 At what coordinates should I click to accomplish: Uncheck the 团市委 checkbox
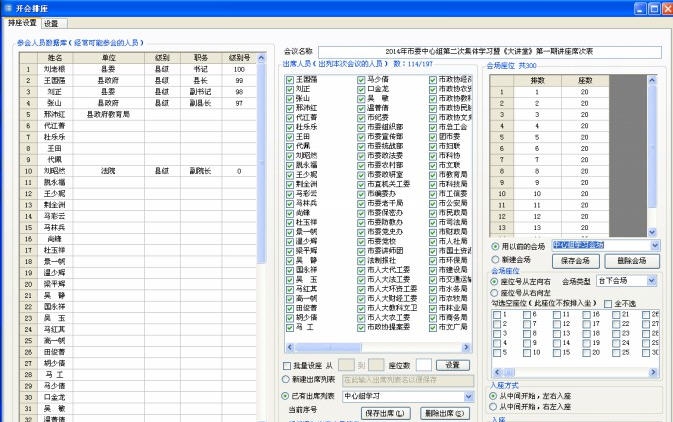[x=433, y=137]
